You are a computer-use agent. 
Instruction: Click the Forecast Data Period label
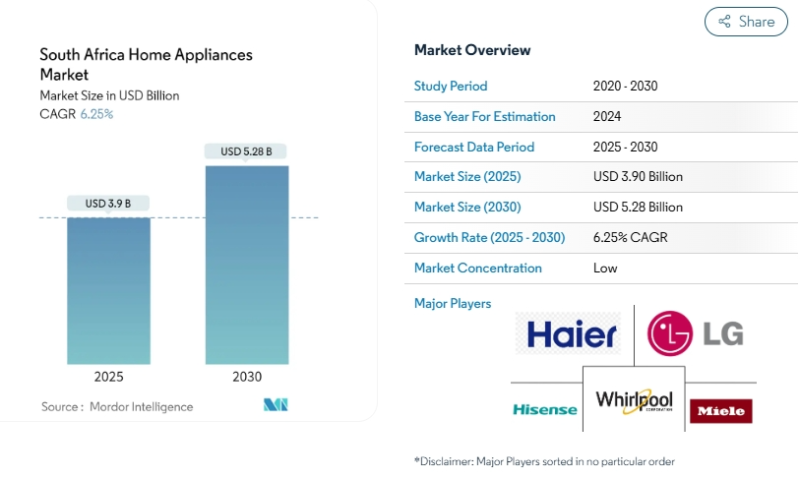click(474, 147)
